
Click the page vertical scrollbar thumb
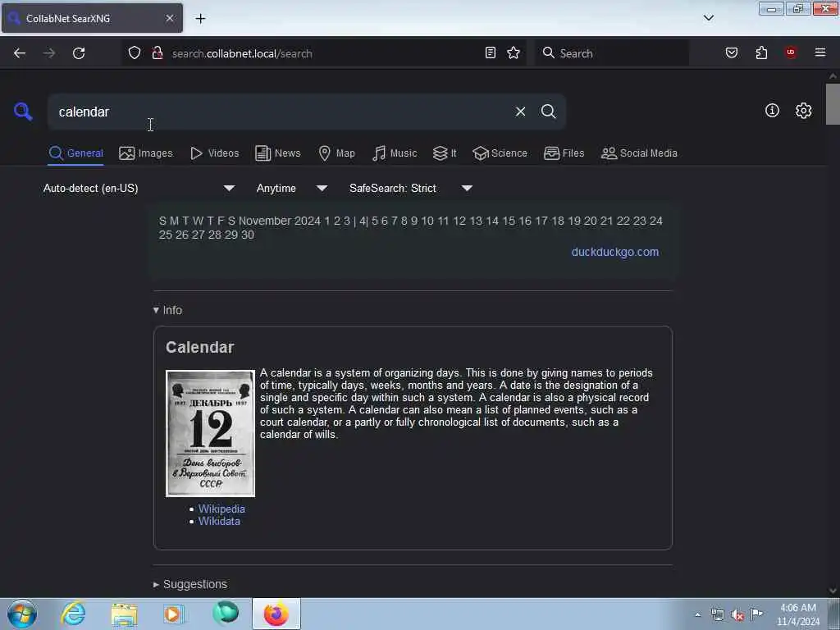click(833, 104)
